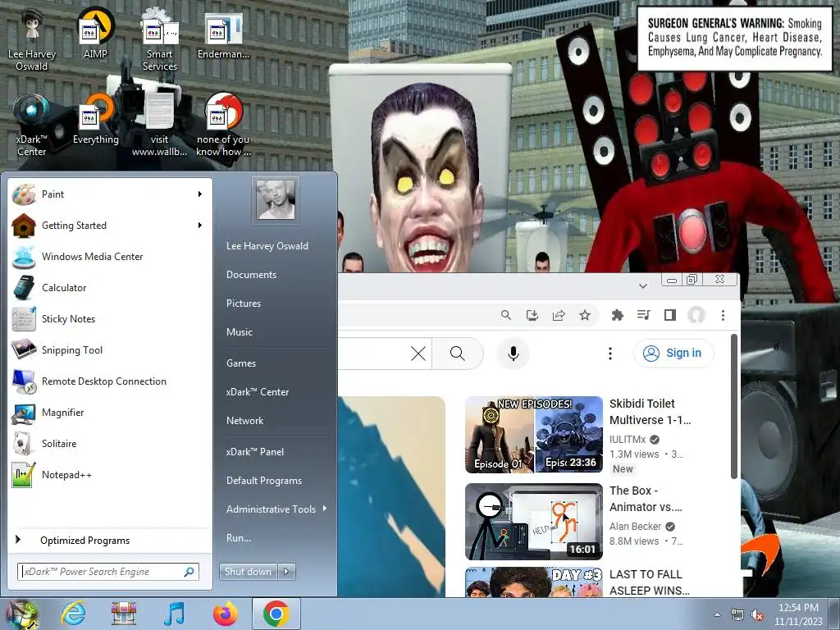The height and width of the screenshot is (630, 840).
Task: Click zoom magnifier icon in Chrome address bar
Action: 505,315
